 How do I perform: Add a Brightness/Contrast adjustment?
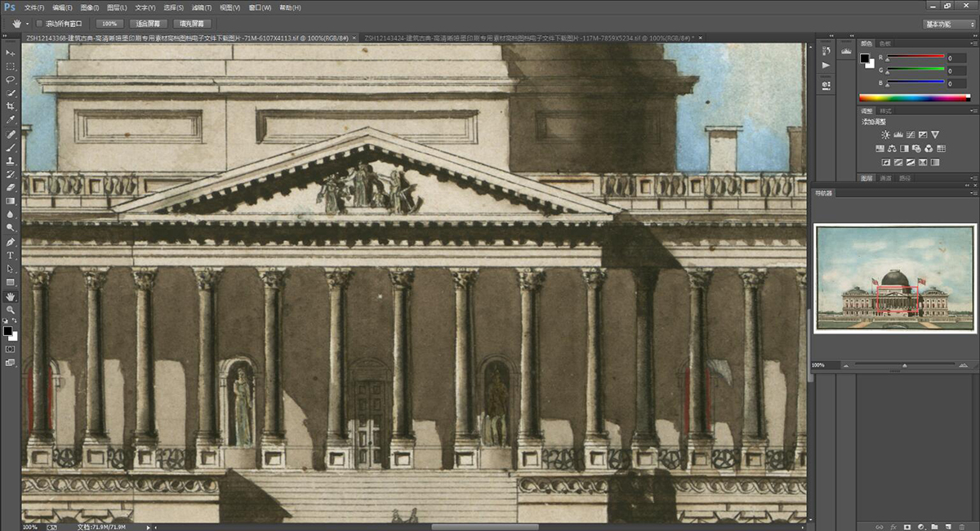click(885, 135)
